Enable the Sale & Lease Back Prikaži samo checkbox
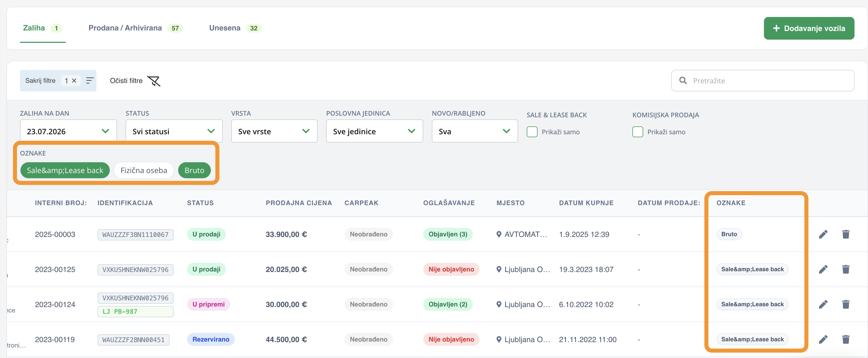Viewport: 868px width, 358px height. (x=532, y=132)
